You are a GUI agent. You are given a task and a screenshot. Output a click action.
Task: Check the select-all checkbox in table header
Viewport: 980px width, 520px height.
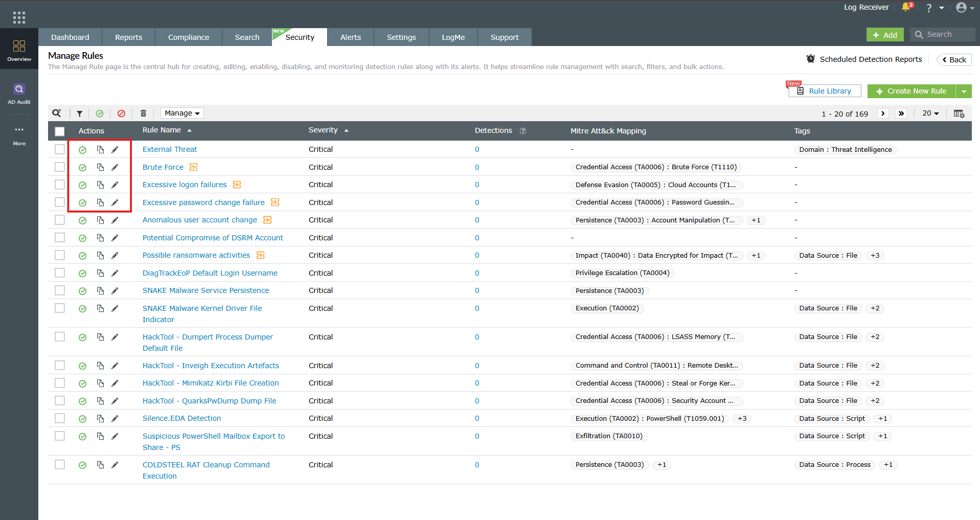pos(60,131)
